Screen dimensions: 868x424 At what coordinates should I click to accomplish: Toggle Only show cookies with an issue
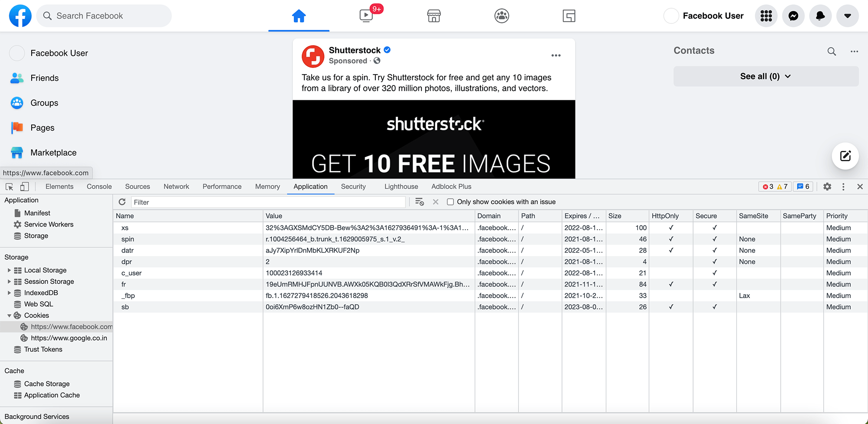click(x=450, y=202)
